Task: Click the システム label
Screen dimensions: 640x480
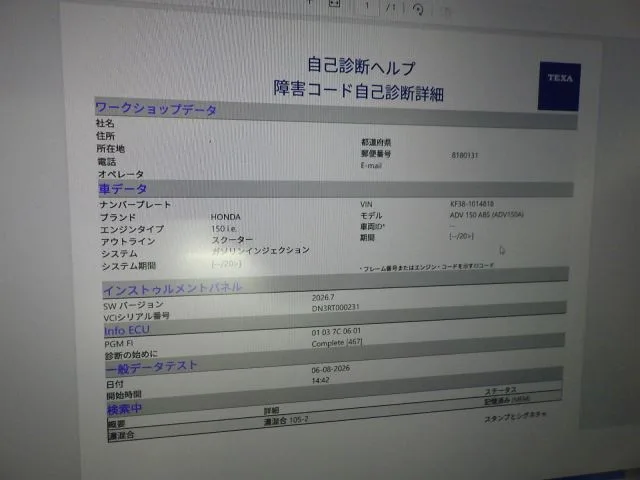Action: (120, 253)
